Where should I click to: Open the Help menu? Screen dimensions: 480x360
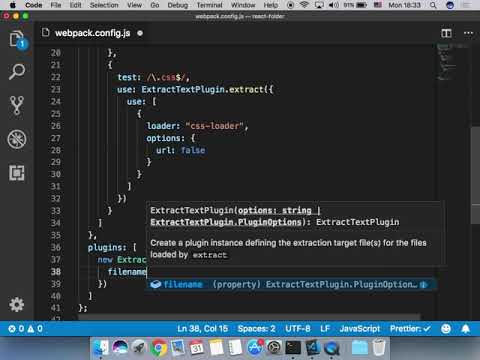(271, 5)
